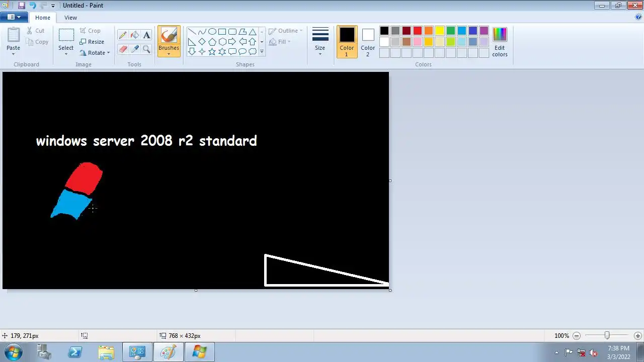Open the Customize Quick Access Toolbar arrow
This screenshot has width=644, height=362.
(x=53, y=6)
